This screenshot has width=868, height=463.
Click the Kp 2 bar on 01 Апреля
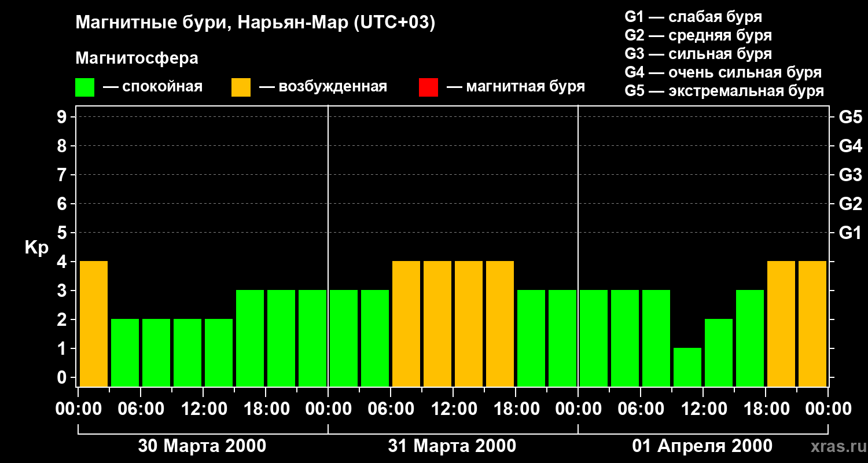(719, 352)
